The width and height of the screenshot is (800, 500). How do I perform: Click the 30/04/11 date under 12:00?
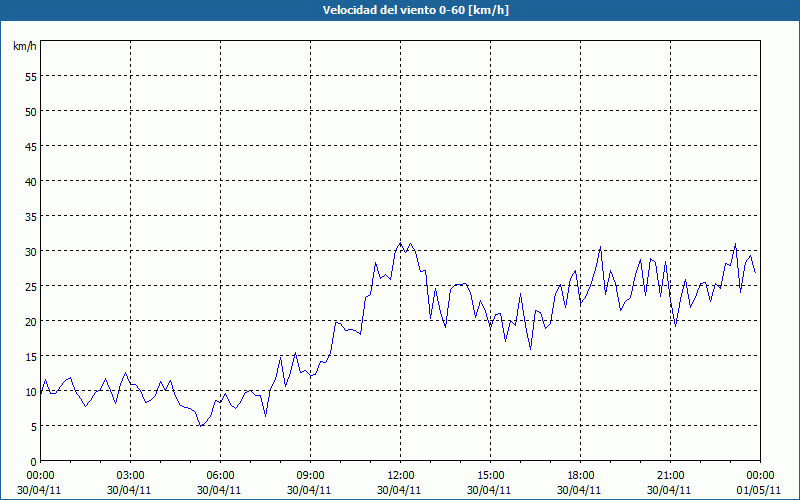(399, 490)
